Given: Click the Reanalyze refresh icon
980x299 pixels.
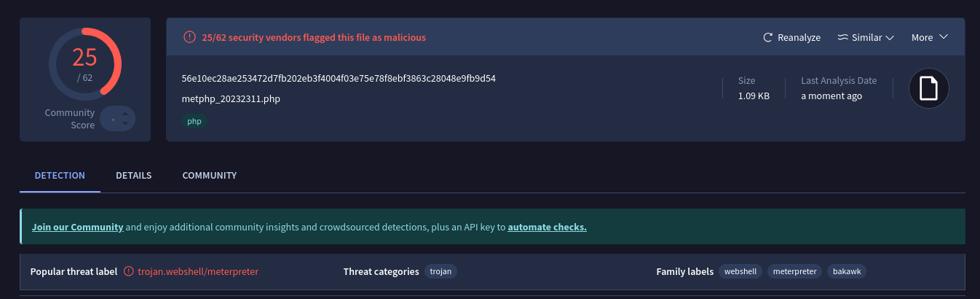Looking at the screenshot, I should click(767, 37).
